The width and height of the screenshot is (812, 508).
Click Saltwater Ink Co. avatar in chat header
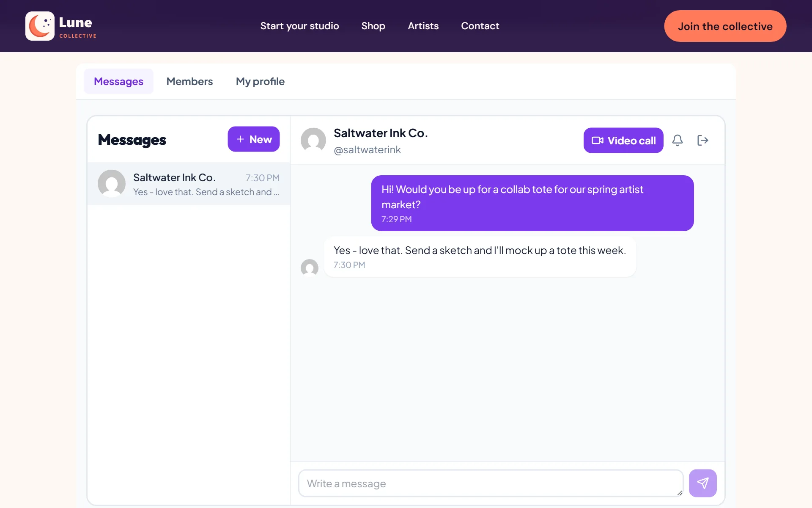click(313, 140)
